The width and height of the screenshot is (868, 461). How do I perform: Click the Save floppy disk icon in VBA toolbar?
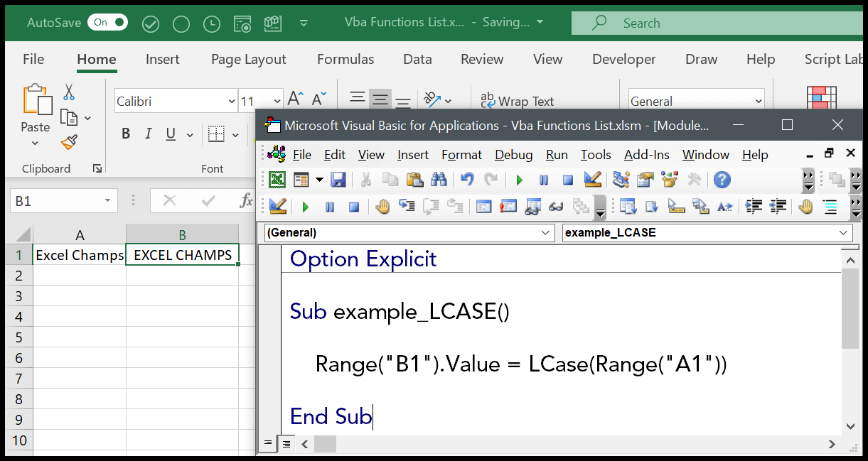click(338, 180)
